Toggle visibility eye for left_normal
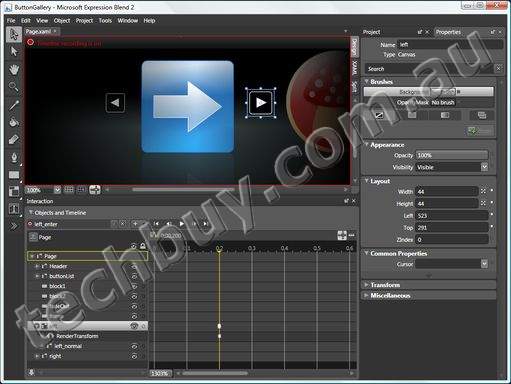Viewport: 511px width, 384px height. pos(134,347)
